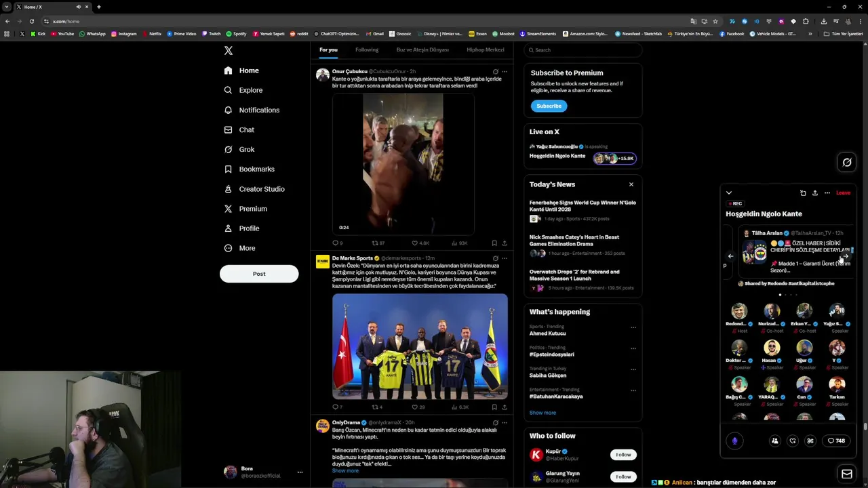Open Space more options dots
Image resolution: width=868 pixels, height=488 pixels.
tap(827, 193)
